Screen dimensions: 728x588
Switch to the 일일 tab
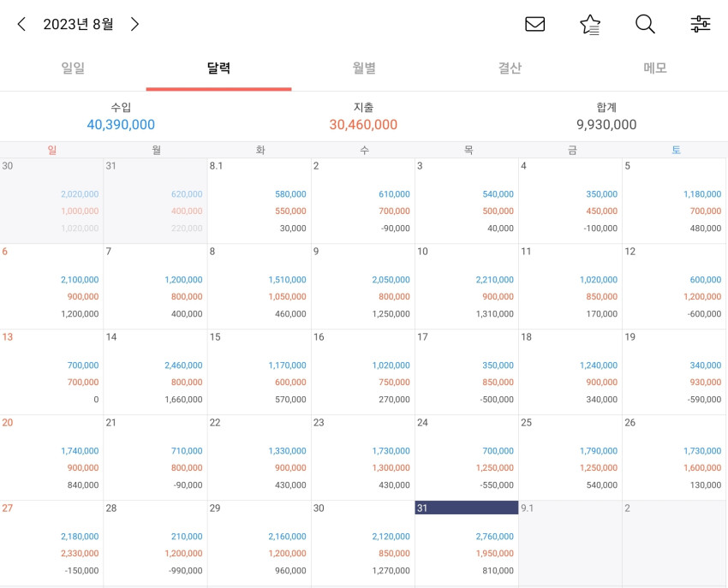click(x=73, y=68)
